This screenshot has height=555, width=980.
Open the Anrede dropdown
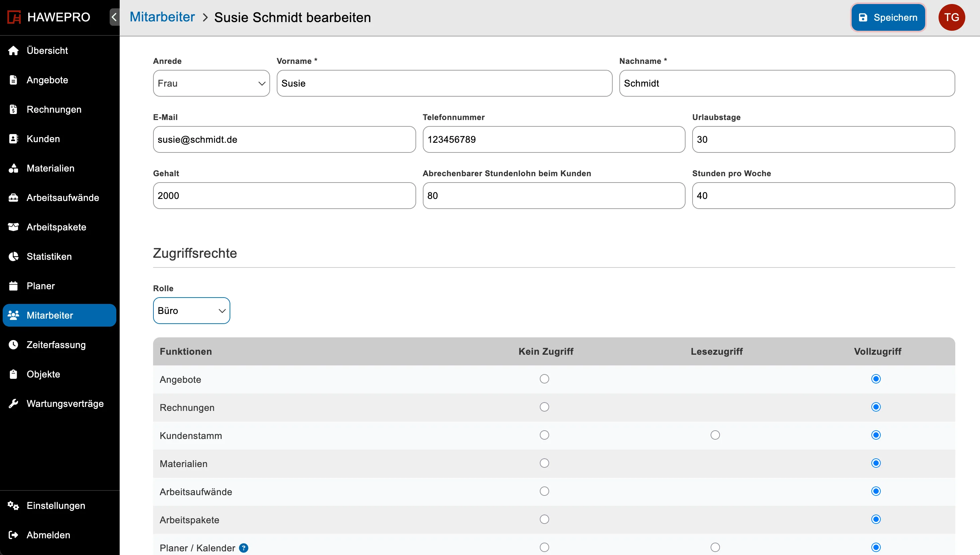[x=211, y=83]
